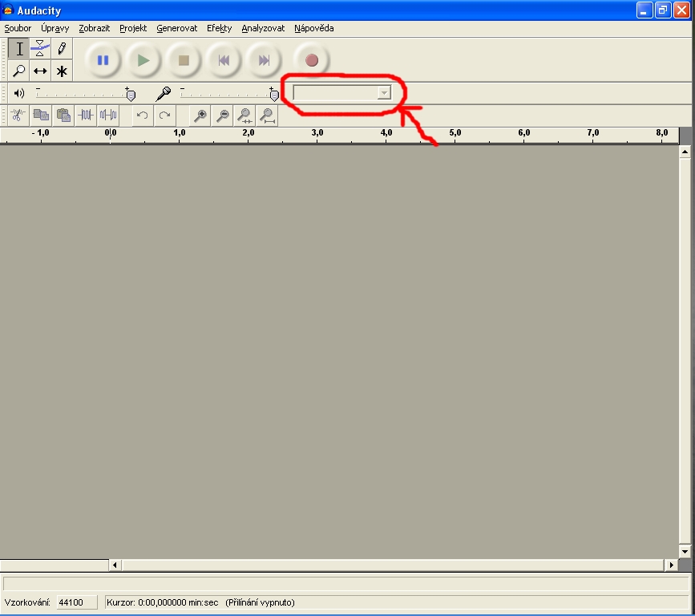
Task: Open the Generovat menu
Action: click(x=177, y=28)
